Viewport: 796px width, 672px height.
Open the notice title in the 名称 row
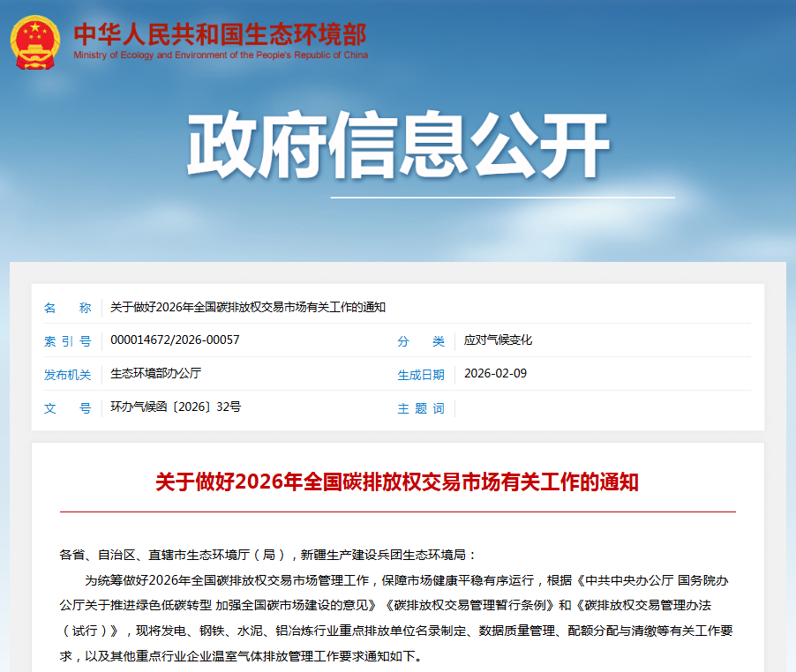(x=247, y=308)
